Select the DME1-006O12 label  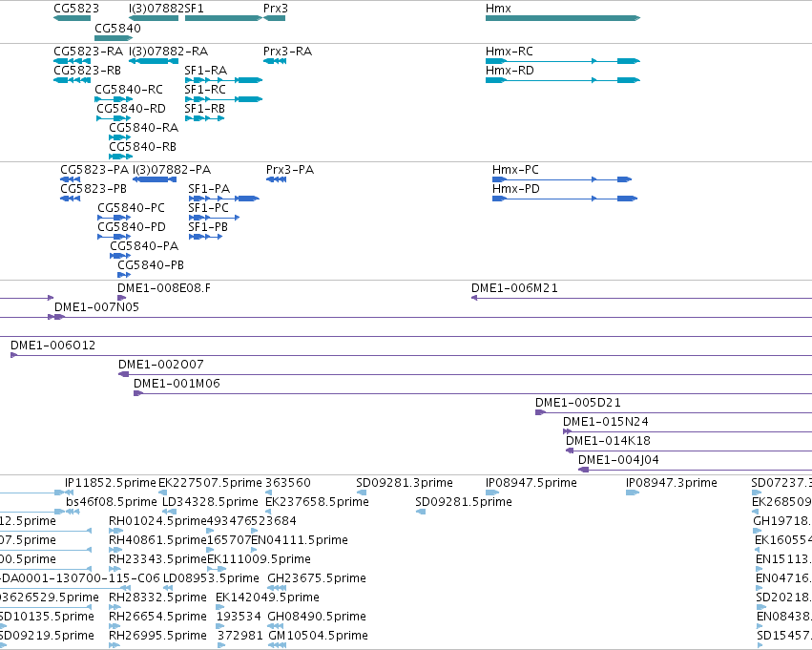[52, 346]
